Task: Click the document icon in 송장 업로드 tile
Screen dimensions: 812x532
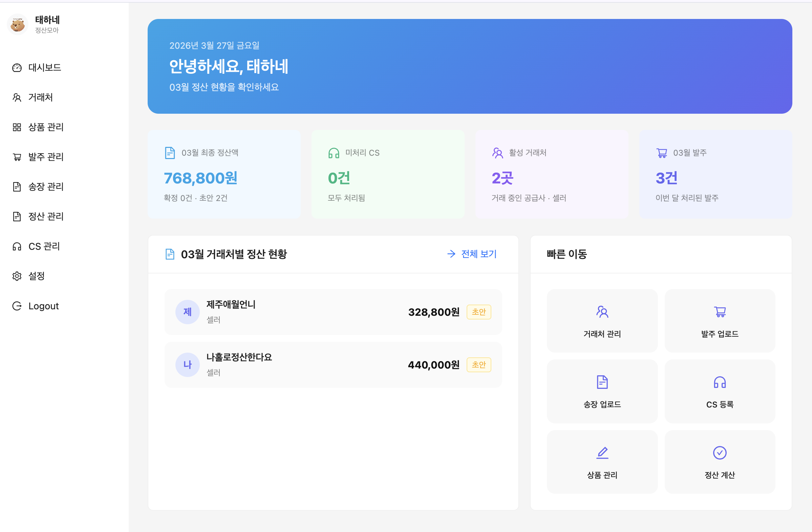Action: click(602, 382)
